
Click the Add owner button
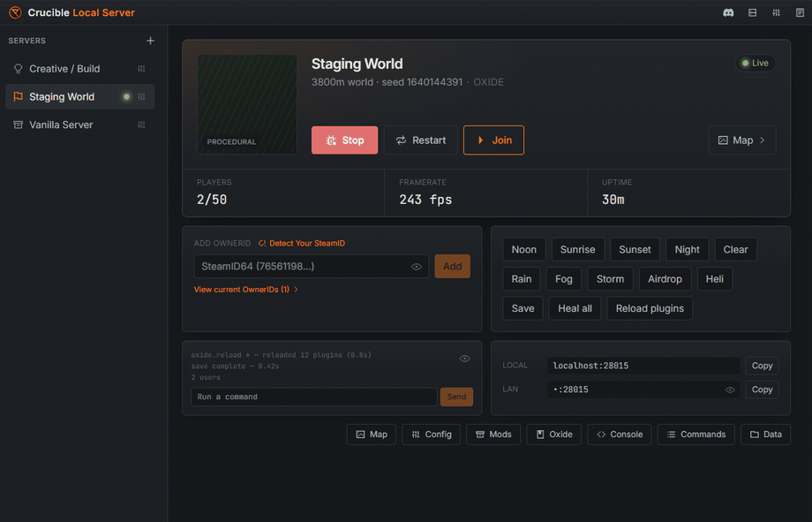(452, 266)
